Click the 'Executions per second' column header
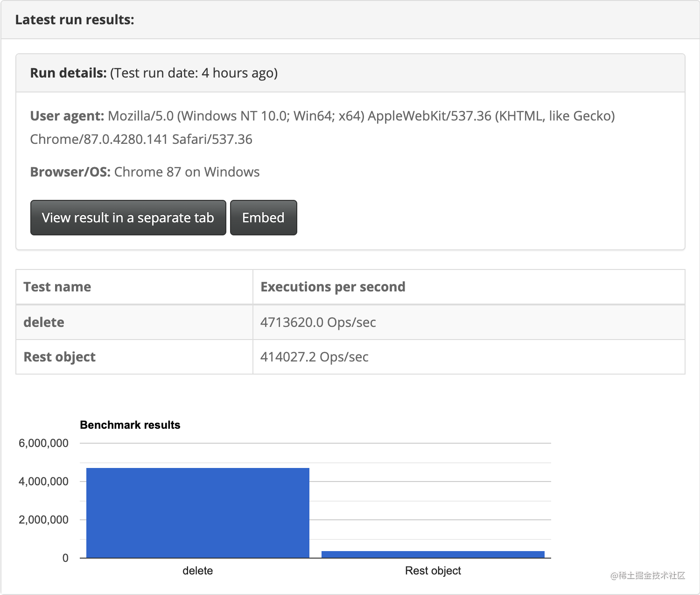This screenshot has width=700, height=595. [469, 287]
